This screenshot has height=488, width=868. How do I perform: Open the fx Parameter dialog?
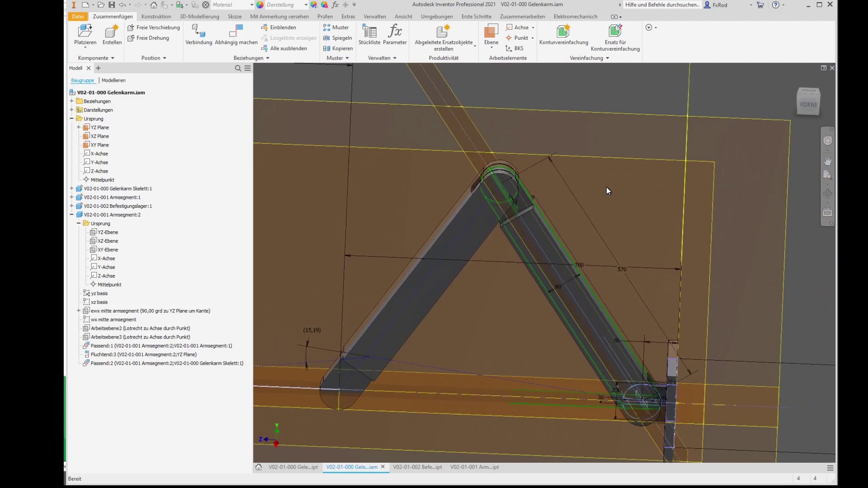point(395,32)
